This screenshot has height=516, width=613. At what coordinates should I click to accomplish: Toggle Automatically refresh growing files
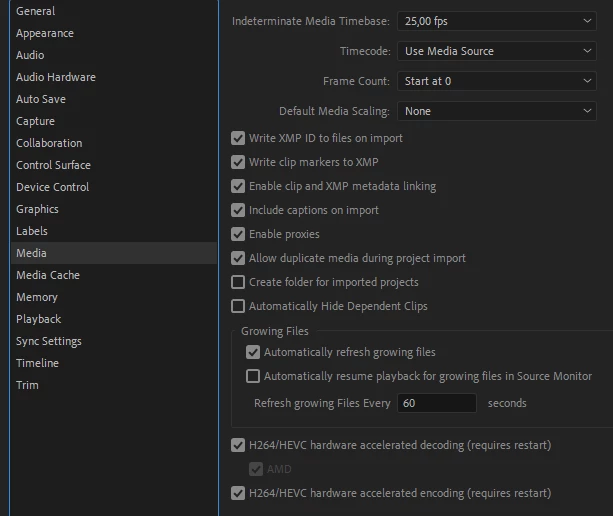tap(253, 352)
